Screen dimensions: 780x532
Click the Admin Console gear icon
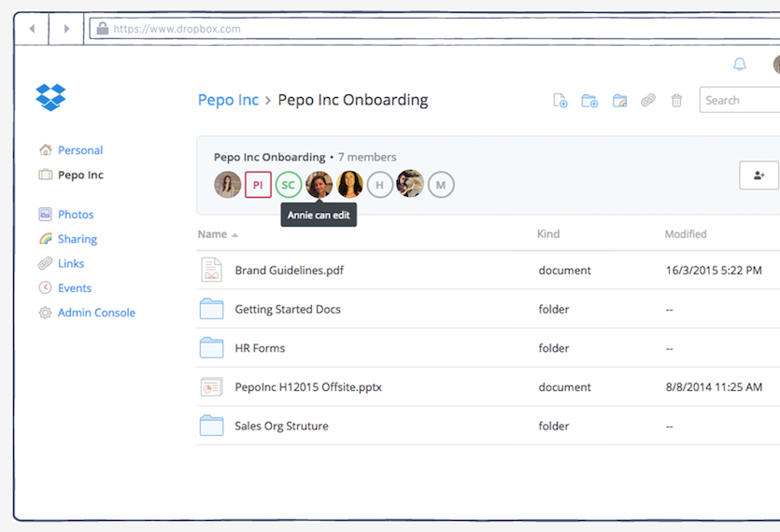pyautogui.click(x=45, y=313)
